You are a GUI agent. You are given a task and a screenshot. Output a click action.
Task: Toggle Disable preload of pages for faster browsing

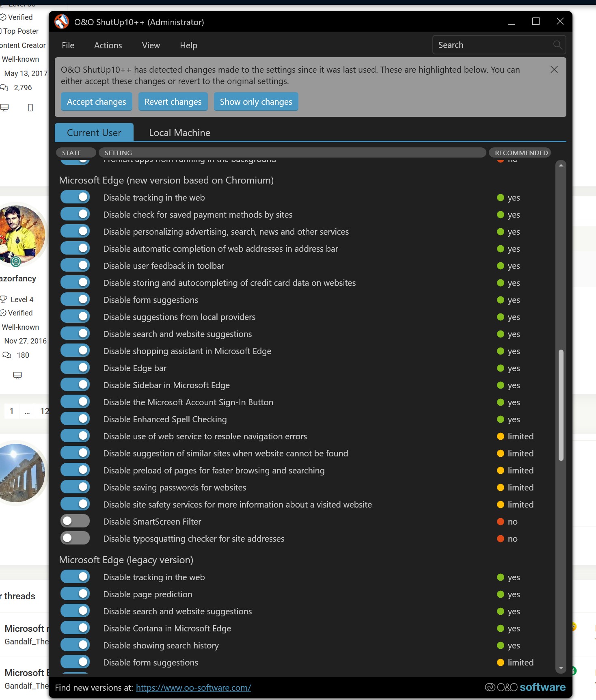(75, 470)
